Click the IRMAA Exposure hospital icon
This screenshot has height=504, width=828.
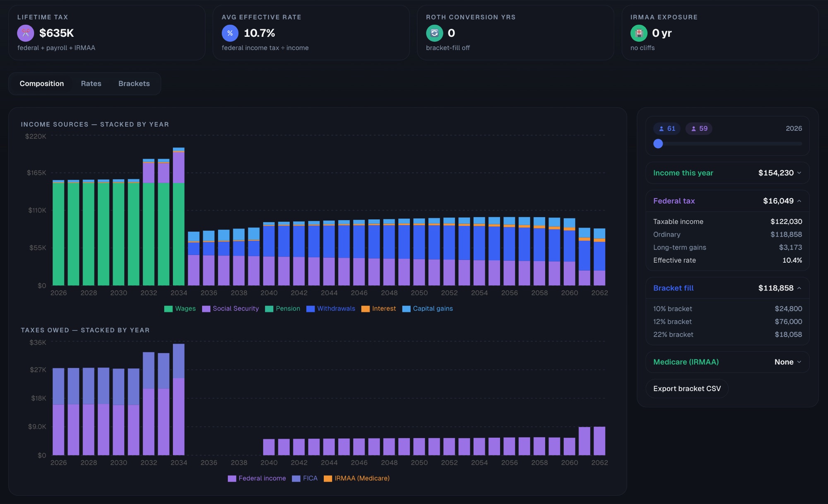639,33
